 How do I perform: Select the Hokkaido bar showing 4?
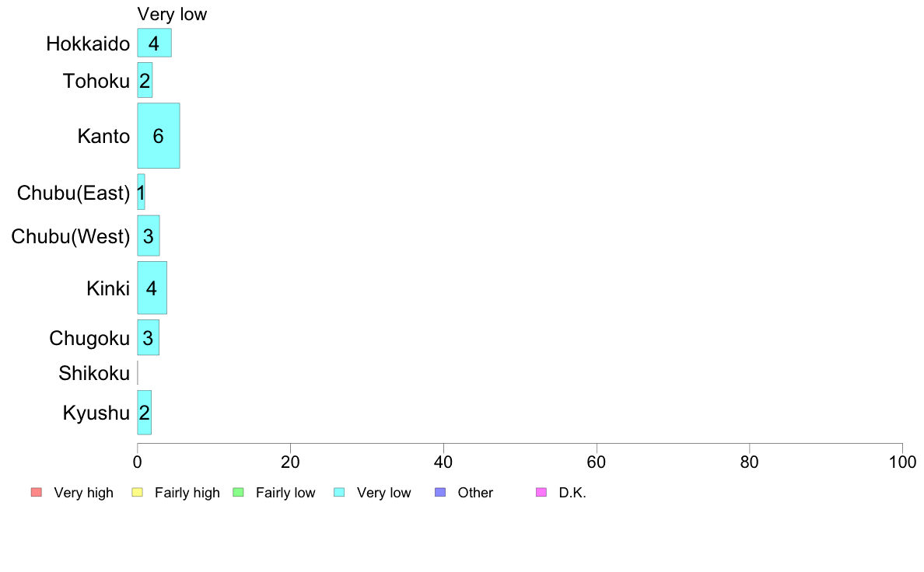click(155, 43)
